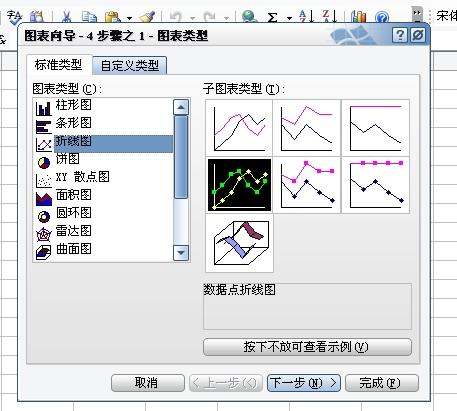457x411 pixels.
Task: Click the 宋体 font name box
Action: point(446,15)
